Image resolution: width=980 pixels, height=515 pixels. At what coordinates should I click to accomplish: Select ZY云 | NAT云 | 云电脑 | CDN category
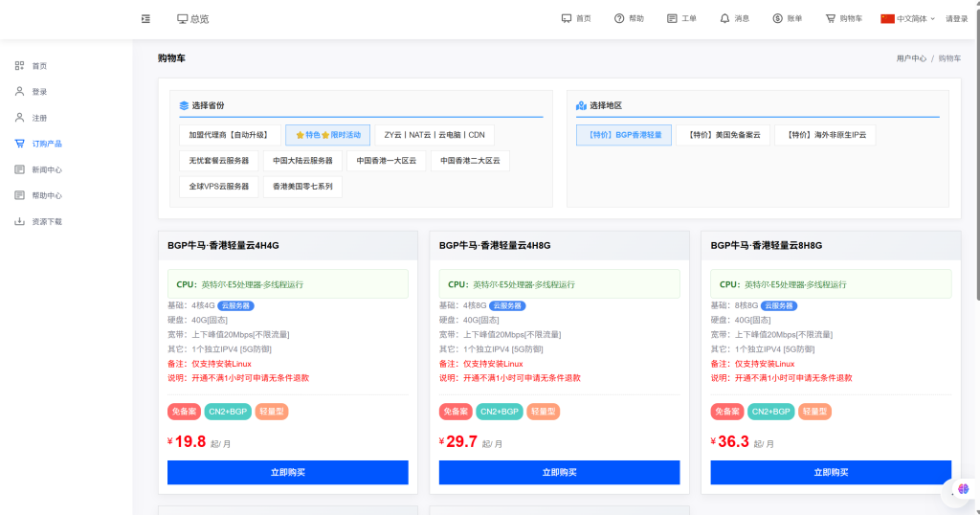pyautogui.click(x=434, y=135)
